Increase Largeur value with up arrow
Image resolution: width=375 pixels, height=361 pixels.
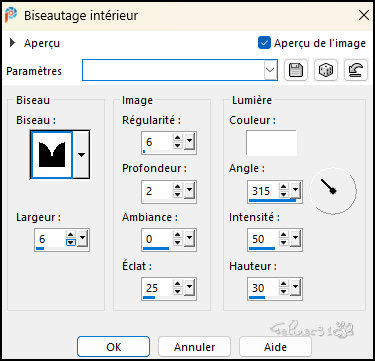click(71, 235)
